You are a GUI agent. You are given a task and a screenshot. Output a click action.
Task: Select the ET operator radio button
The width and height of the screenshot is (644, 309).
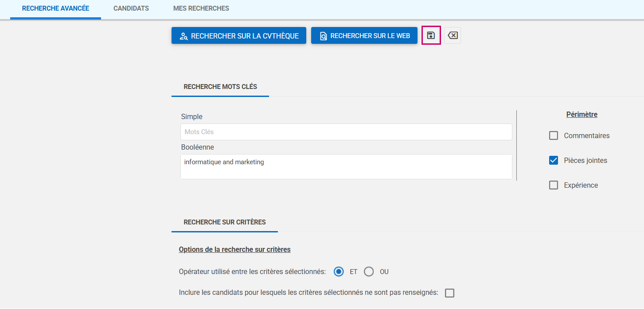[x=339, y=272]
